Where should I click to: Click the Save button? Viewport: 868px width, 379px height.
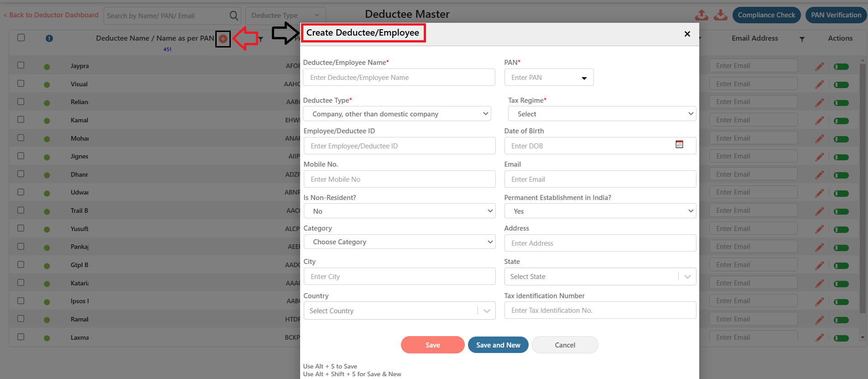coord(432,345)
